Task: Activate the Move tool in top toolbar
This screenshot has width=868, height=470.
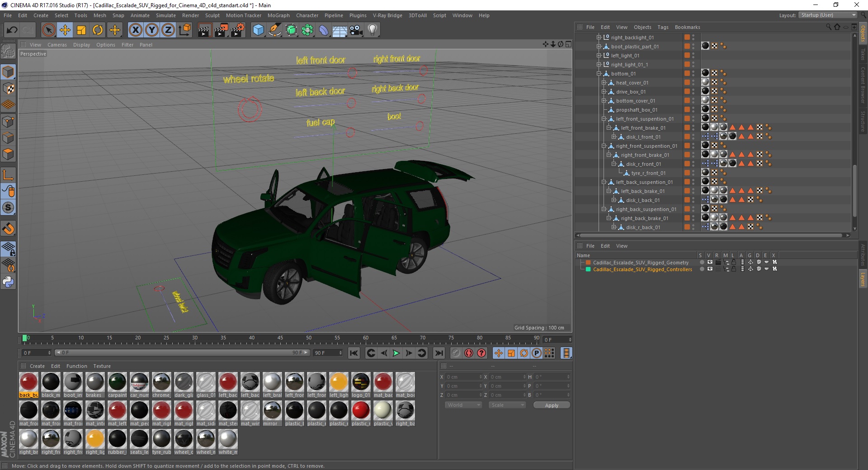Action: click(65, 30)
